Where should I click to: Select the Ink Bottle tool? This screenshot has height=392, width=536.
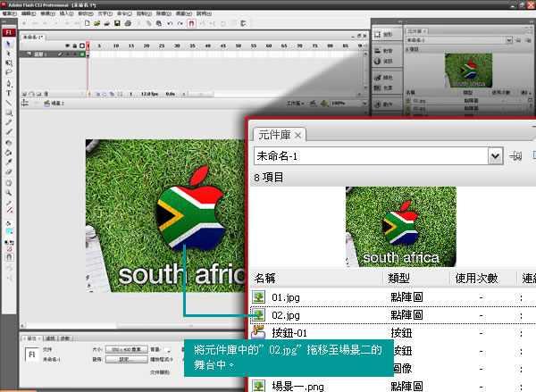[x=9, y=143]
